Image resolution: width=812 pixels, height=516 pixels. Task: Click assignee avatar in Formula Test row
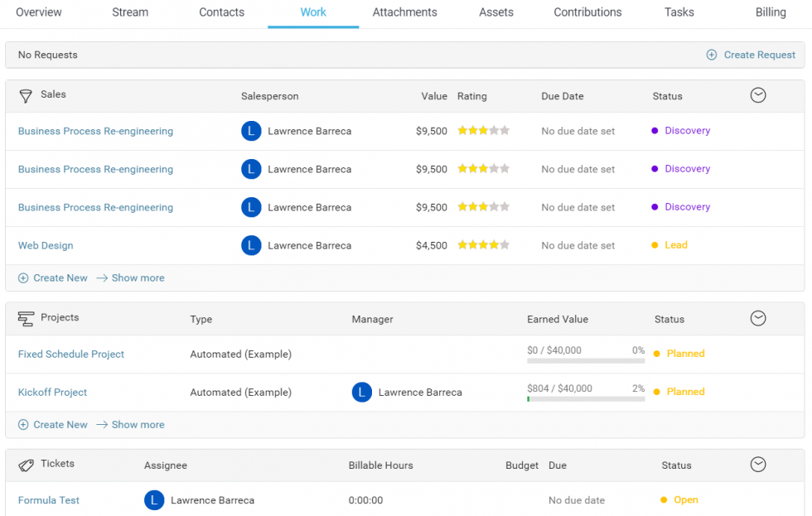(154, 499)
